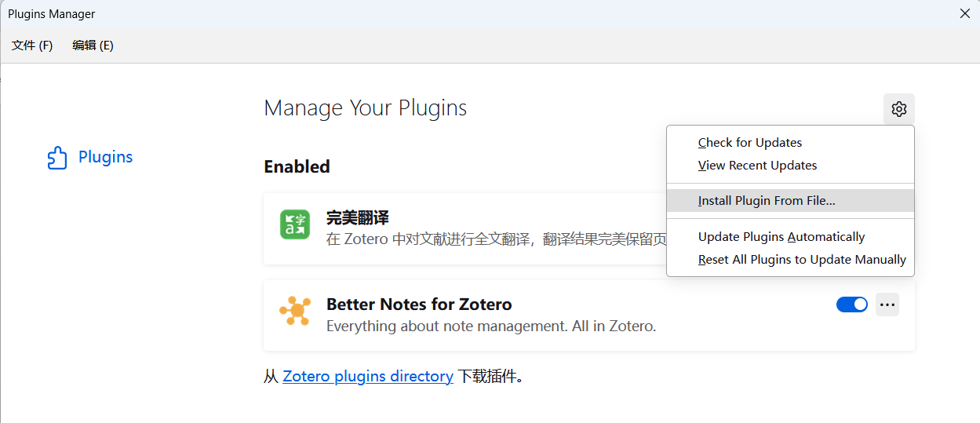Click the orange Better Notes plugin icon

click(x=295, y=311)
